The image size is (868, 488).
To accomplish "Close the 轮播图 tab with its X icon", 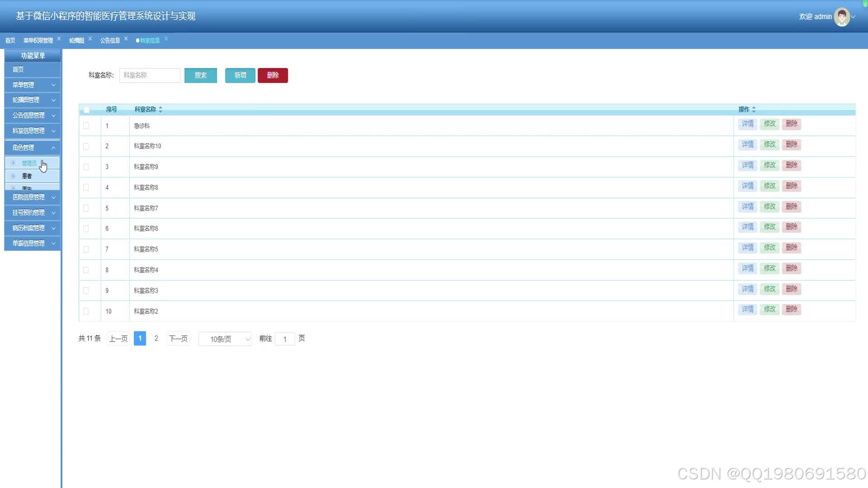I will coord(90,39).
